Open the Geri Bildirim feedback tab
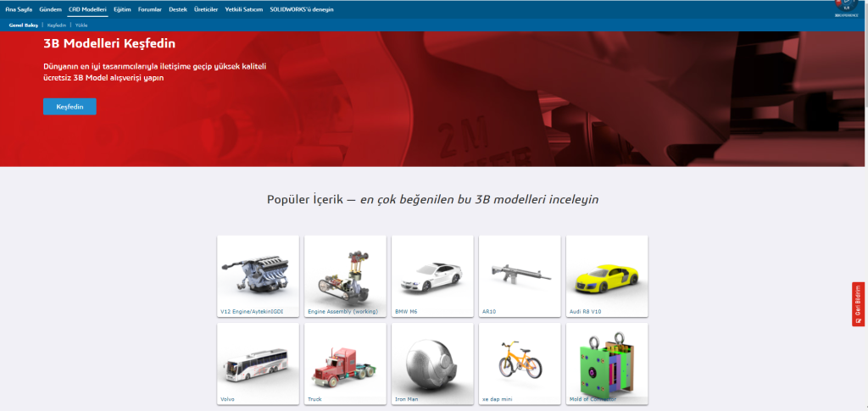This screenshot has width=868, height=411. (x=858, y=303)
